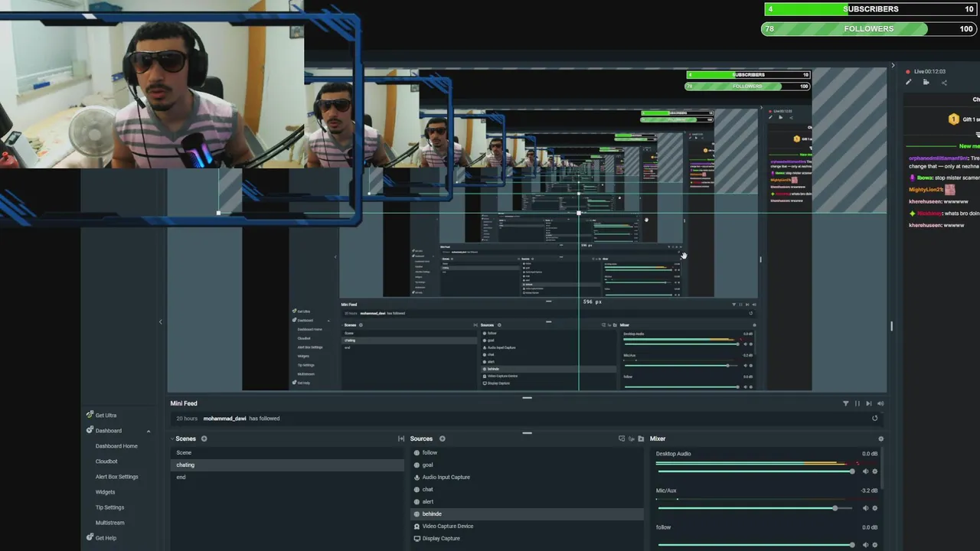
Task: Click MightyLion21 username in chat
Action: pos(926,190)
